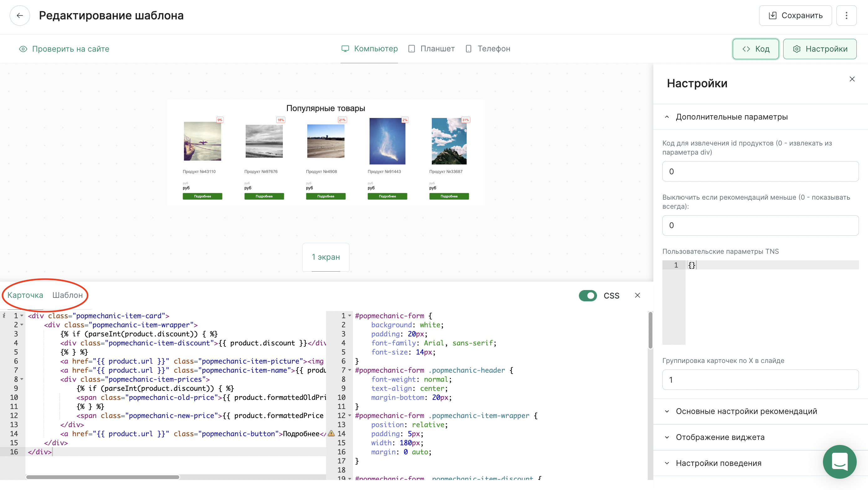Click the info marker beside HTML line 1
868x490 pixels.
pyautogui.click(x=4, y=316)
